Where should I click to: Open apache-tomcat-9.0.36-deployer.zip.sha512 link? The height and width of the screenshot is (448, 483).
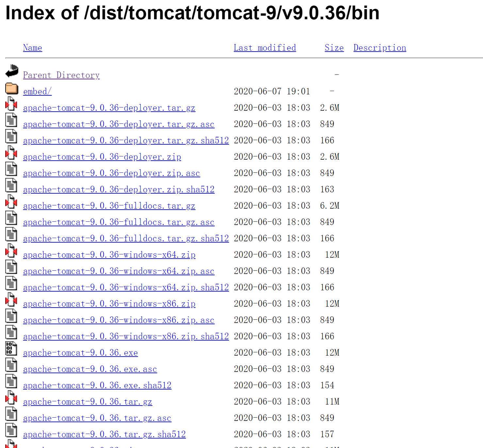coord(119,190)
